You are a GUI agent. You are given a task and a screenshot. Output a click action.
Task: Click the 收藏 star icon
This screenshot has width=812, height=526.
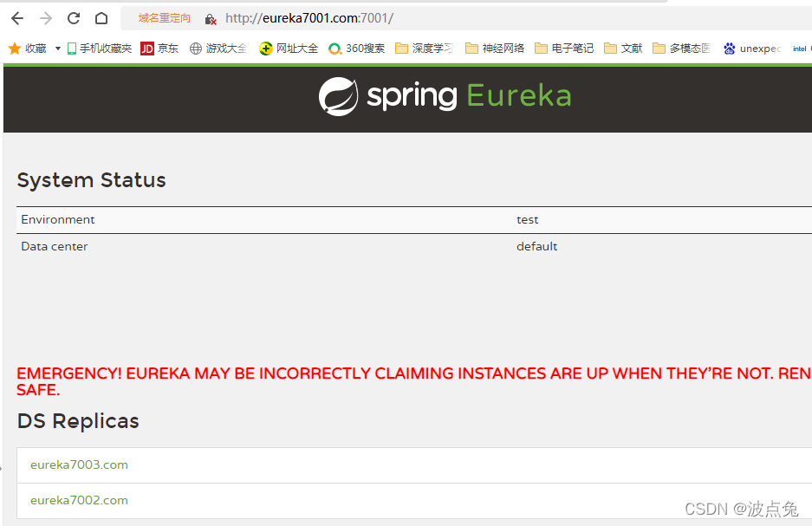click(15, 49)
